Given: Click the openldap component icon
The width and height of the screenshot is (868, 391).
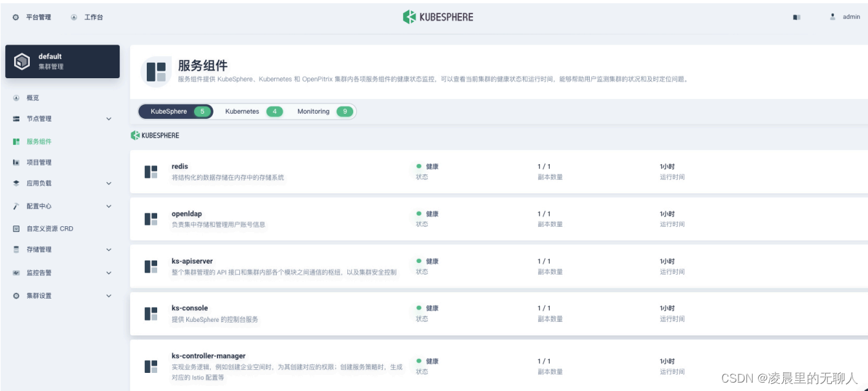Looking at the screenshot, I should pyautogui.click(x=151, y=219).
